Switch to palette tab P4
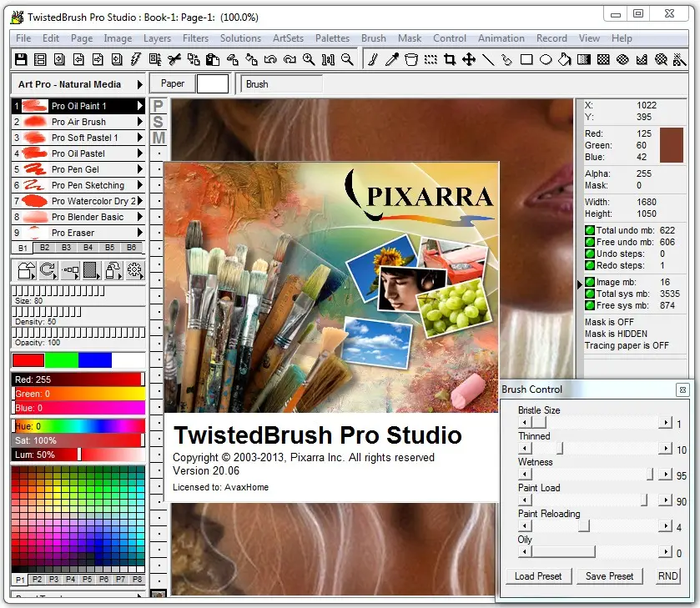The image size is (700, 608). tap(71, 580)
